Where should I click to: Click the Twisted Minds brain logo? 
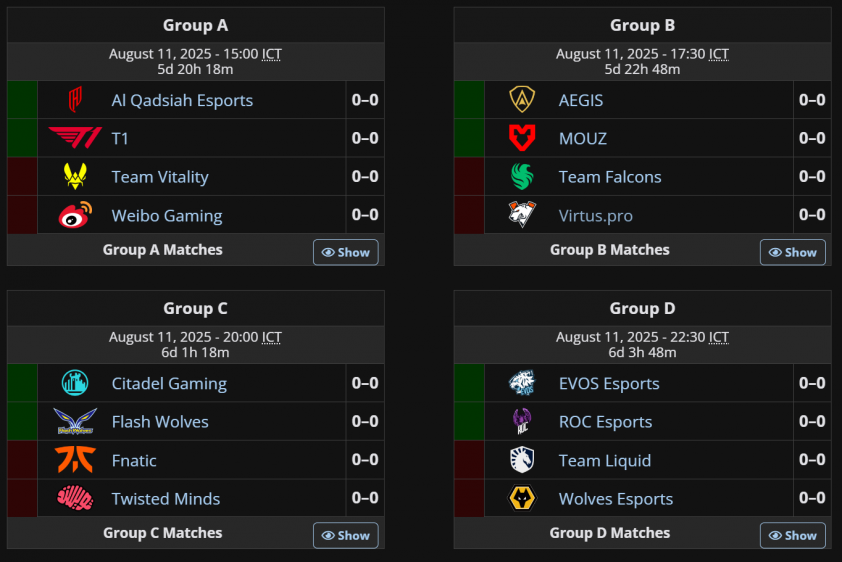(75, 498)
